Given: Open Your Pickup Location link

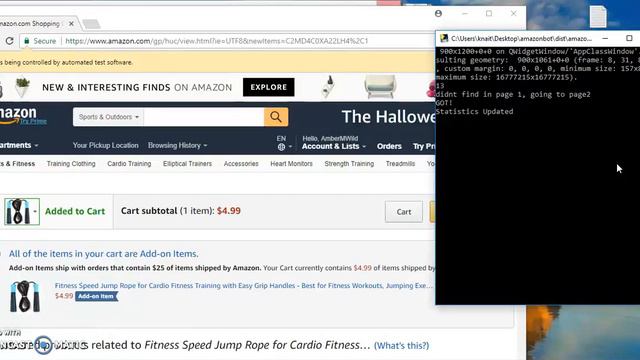Looking at the screenshot, I should click(106, 145).
